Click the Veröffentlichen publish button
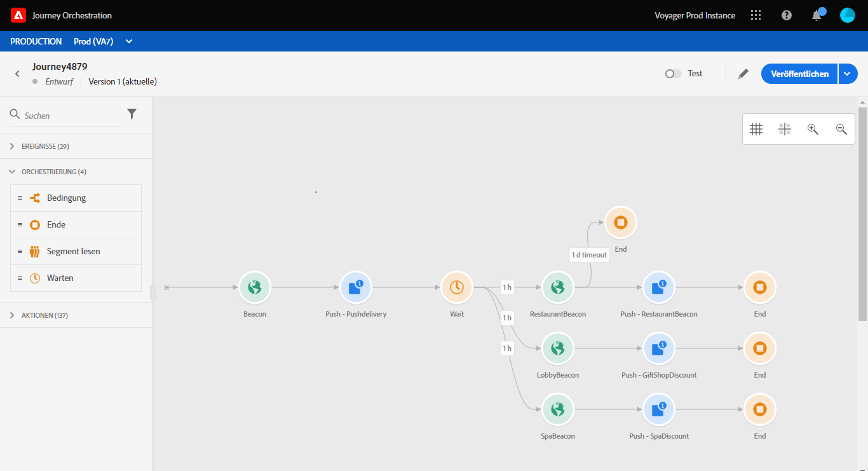868x471 pixels. click(800, 74)
